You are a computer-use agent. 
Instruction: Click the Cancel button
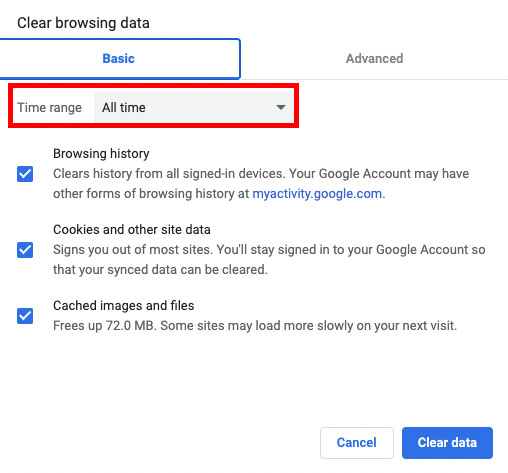click(x=357, y=443)
